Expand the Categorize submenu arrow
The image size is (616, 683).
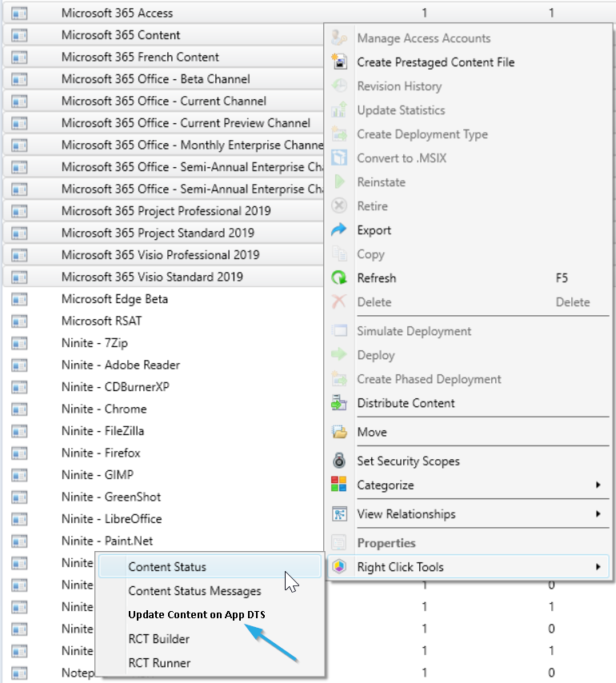point(598,485)
